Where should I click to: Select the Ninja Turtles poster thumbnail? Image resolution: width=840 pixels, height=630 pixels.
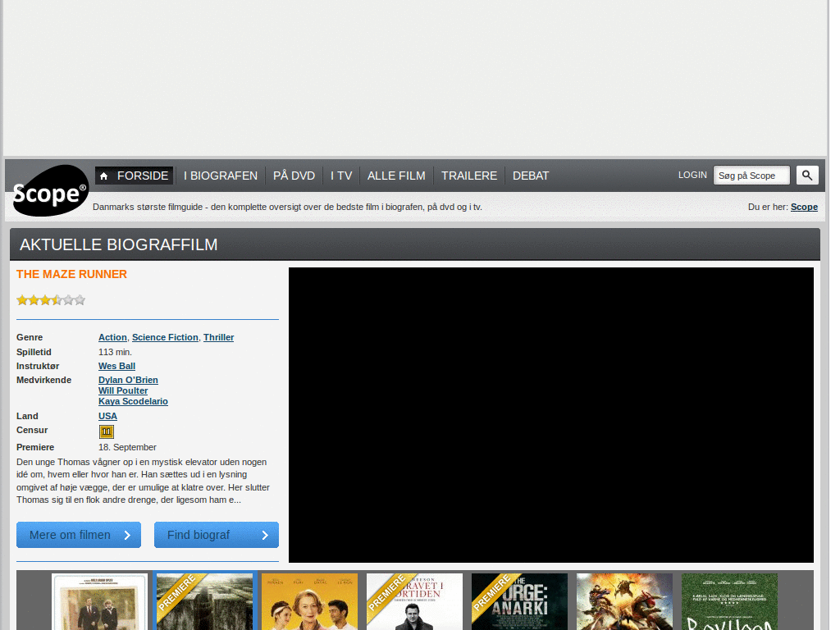pyautogui.click(x=624, y=601)
